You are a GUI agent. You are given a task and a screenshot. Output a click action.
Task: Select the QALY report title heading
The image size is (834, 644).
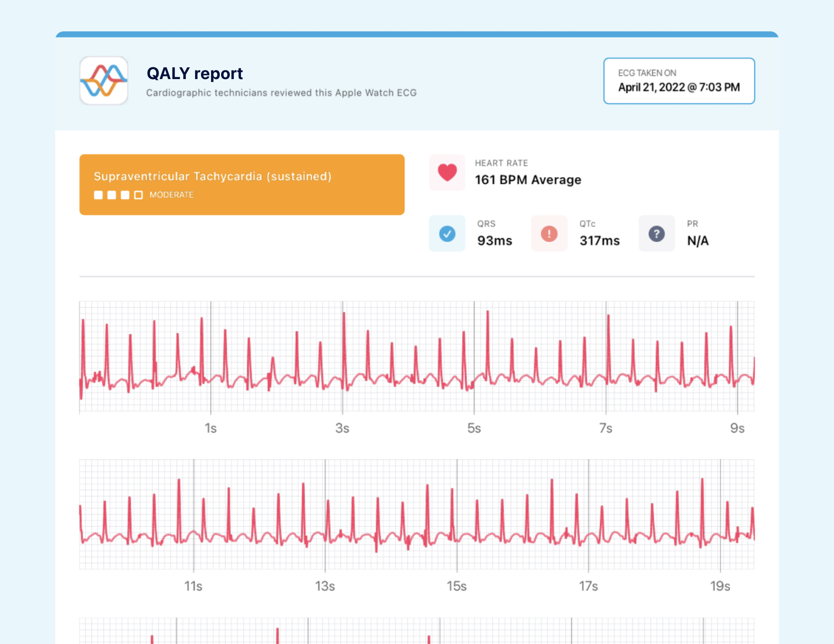point(195,73)
